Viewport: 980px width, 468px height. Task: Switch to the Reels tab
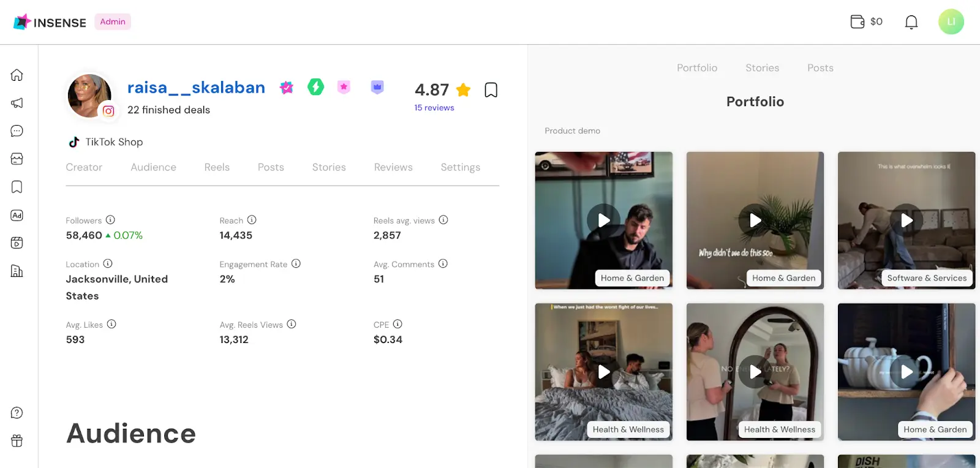[x=217, y=167]
